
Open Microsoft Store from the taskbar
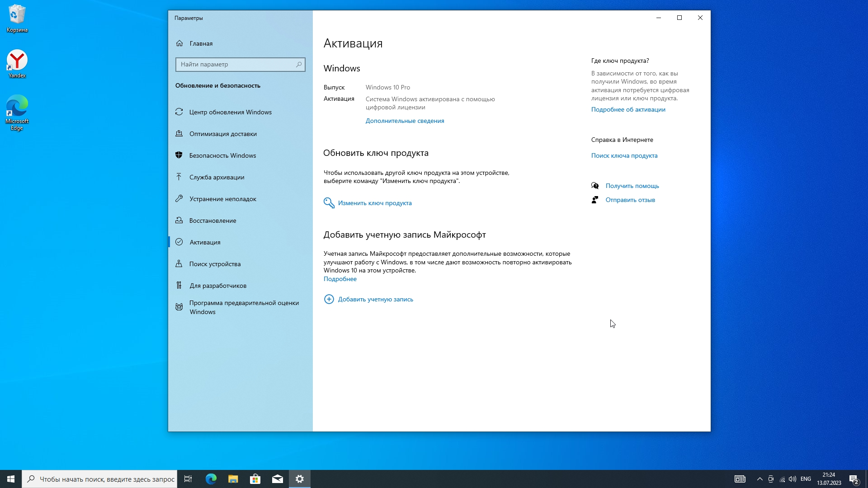[x=255, y=479]
